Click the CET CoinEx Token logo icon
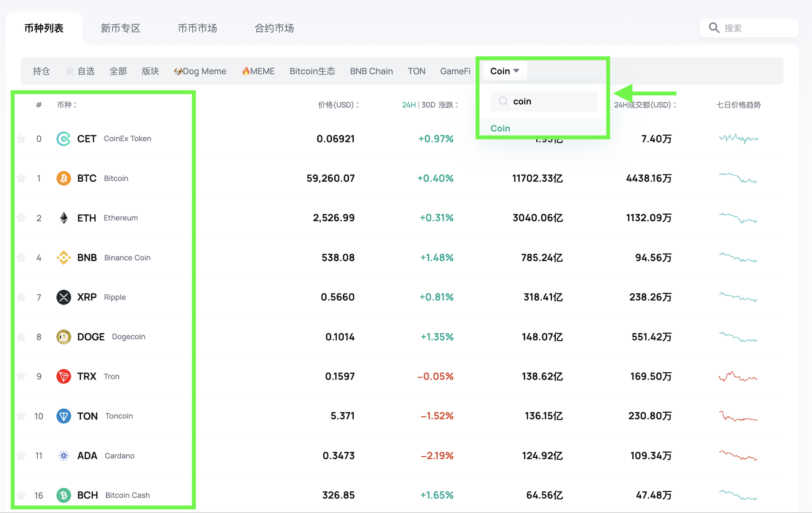Image resolution: width=812 pixels, height=513 pixels. click(63, 139)
